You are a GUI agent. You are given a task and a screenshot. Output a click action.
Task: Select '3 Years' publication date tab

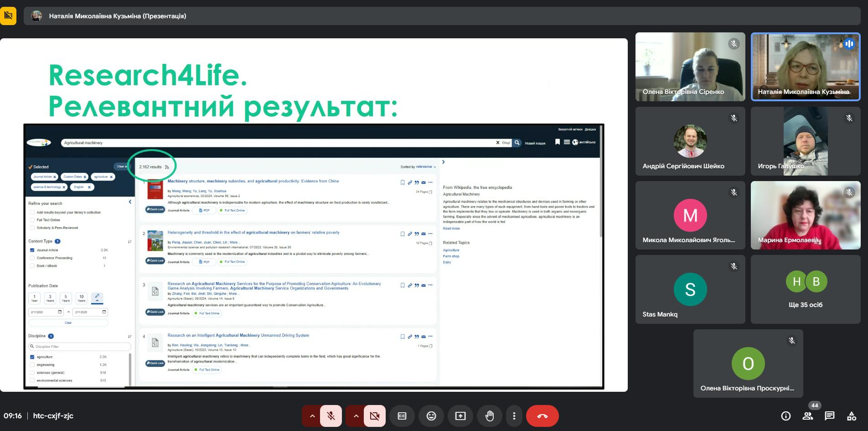point(50,298)
